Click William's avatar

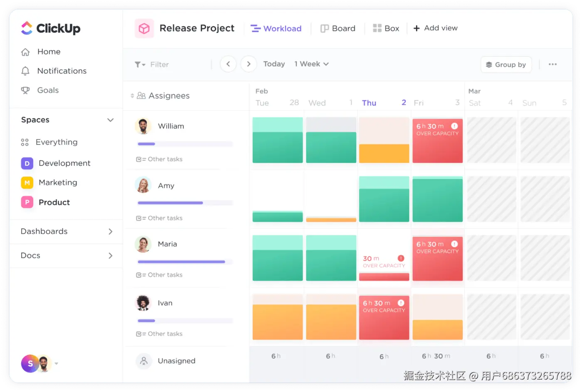(143, 126)
